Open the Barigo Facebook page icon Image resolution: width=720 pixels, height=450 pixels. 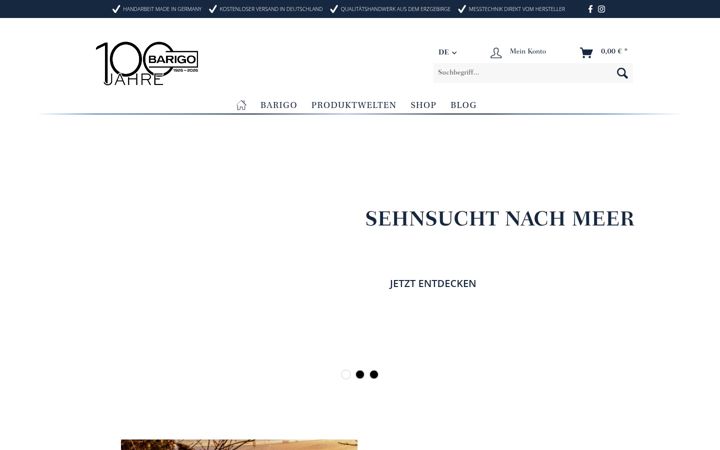coord(590,9)
